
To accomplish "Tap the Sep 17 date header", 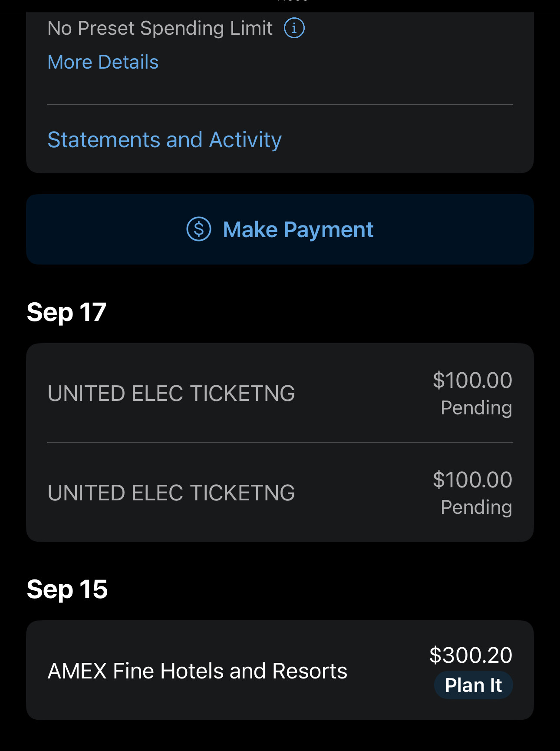I will (66, 312).
